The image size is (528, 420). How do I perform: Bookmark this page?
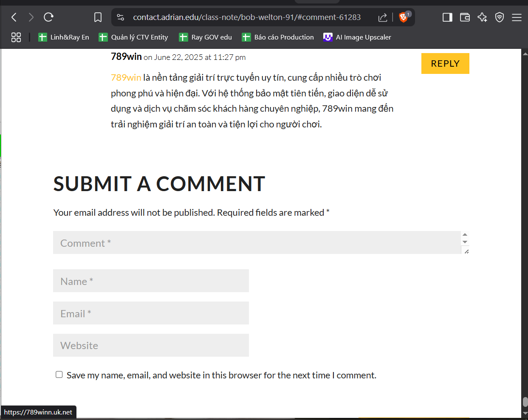(x=98, y=17)
